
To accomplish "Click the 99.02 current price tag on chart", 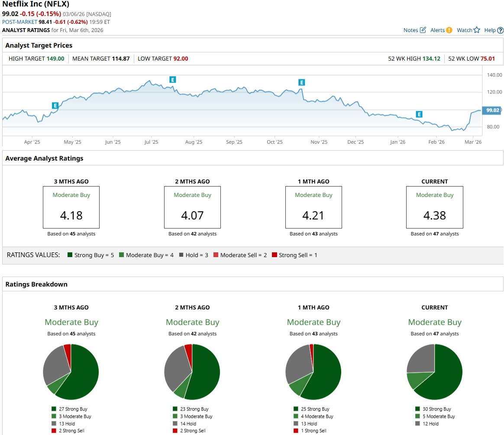I will coord(492,110).
